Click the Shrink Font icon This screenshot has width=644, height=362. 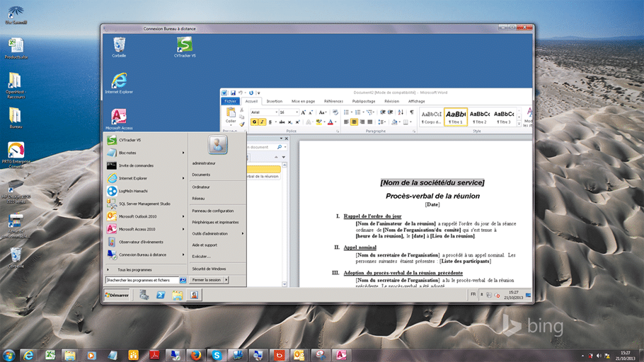(x=311, y=112)
